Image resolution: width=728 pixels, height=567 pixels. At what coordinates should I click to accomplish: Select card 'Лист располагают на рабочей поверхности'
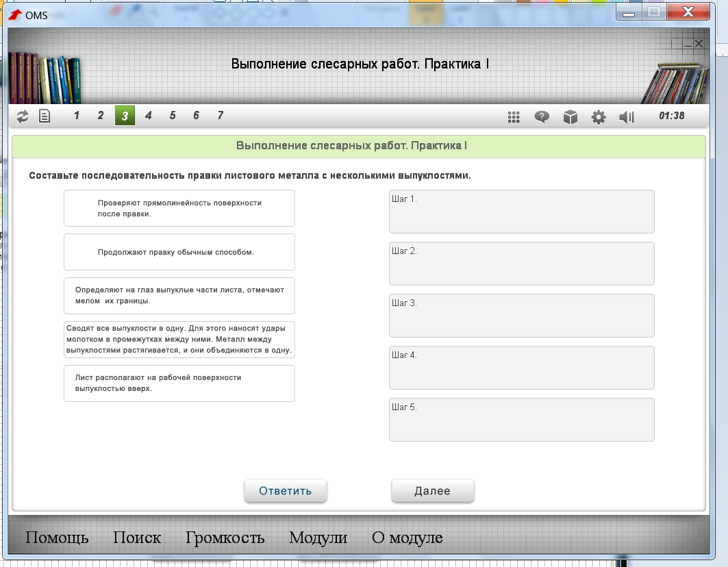(179, 383)
